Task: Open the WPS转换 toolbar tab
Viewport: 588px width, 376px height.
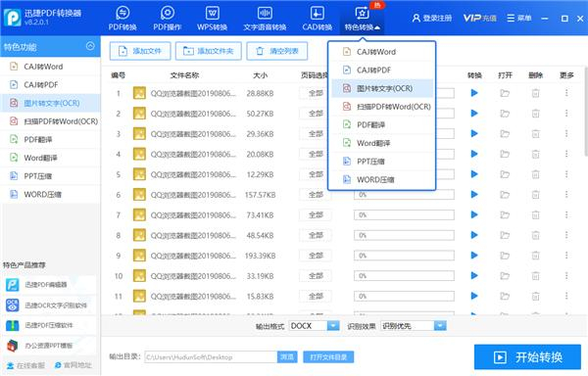Action: click(213, 18)
